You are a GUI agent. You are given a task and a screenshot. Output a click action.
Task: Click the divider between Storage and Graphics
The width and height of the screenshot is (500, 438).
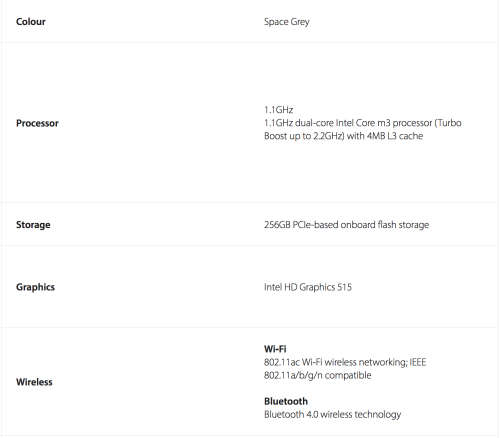click(250, 246)
